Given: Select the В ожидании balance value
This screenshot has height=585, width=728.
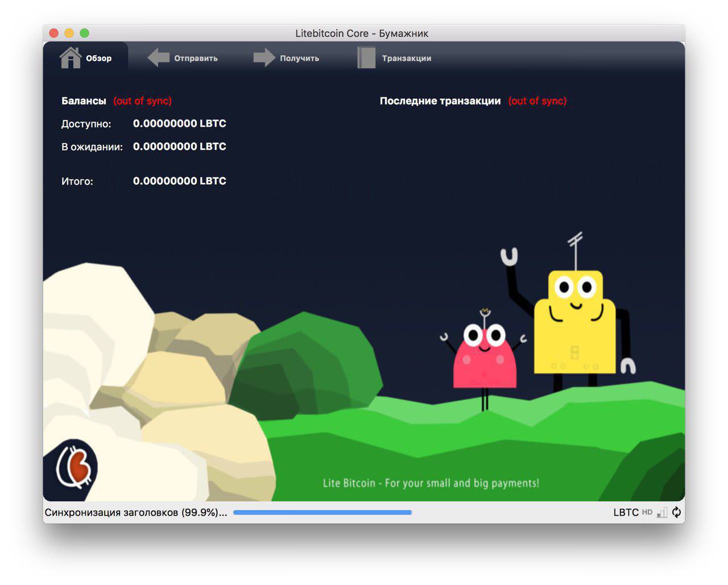Looking at the screenshot, I should pos(180,146).
